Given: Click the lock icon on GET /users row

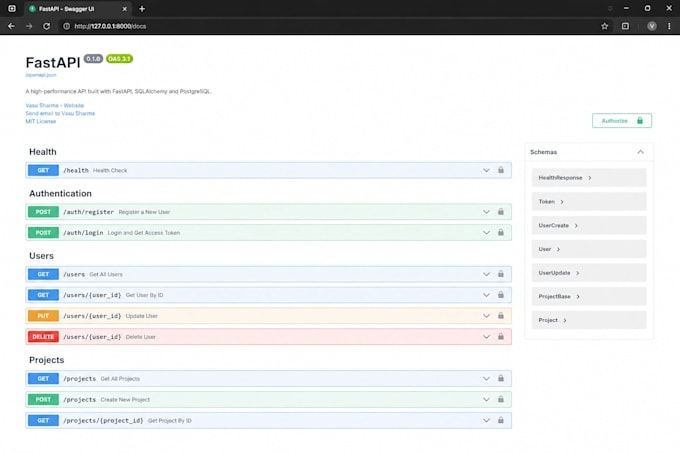Looking at the screenshot, I should tap(500, 274).
